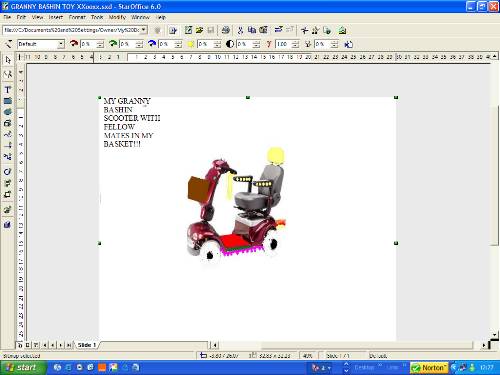500x375 pixels.
Task: Open the Format menu
Action: pos(77,17)
